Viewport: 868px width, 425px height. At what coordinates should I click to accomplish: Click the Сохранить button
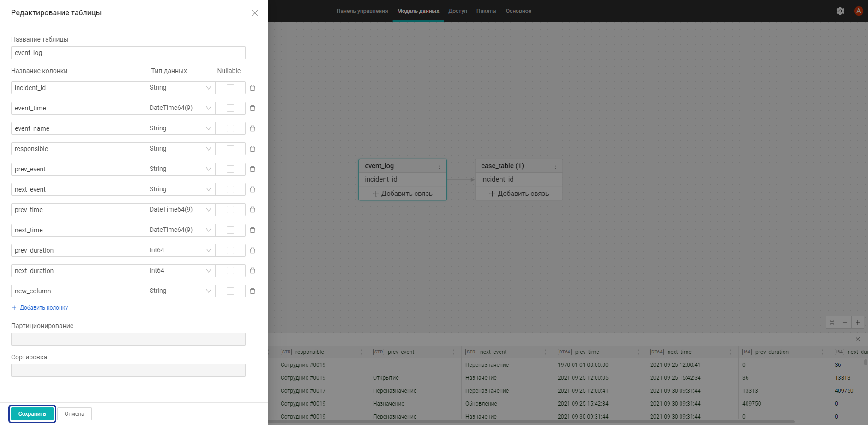click(x=32, y=414)
